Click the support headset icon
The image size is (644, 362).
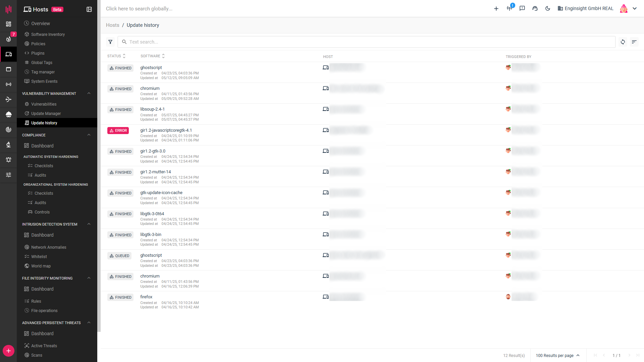point(535,8)
